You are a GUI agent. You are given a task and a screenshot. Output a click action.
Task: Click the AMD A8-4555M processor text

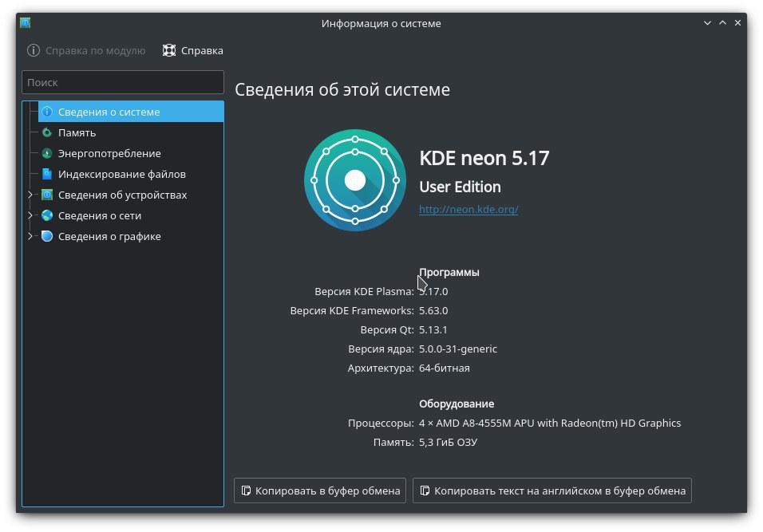550,423
